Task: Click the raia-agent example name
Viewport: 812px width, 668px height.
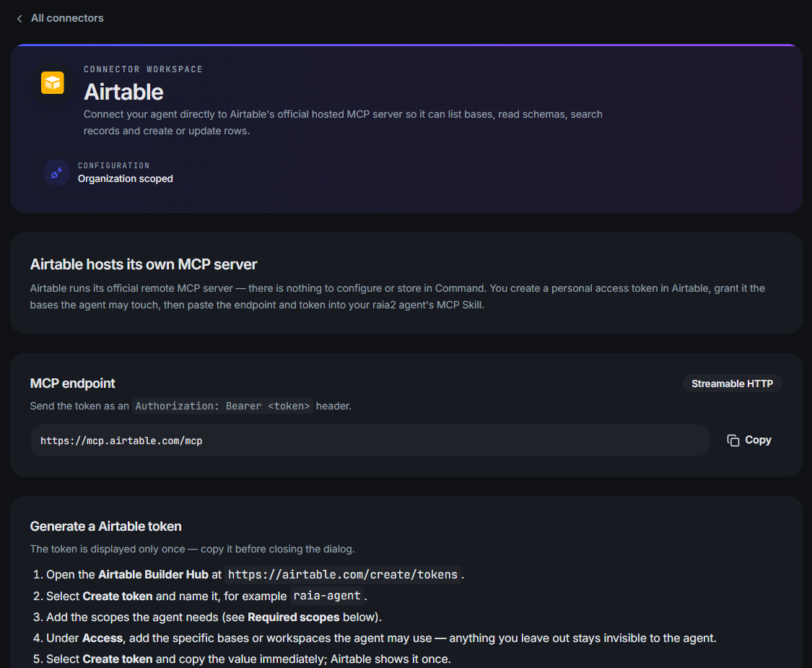Action: point(327,596)
